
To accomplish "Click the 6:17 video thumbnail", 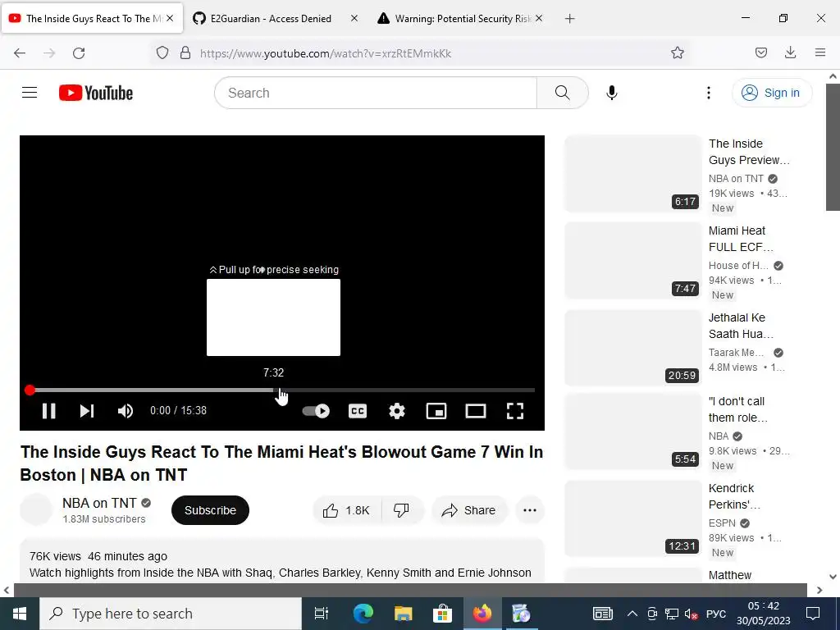I will [x=632, y=174].
